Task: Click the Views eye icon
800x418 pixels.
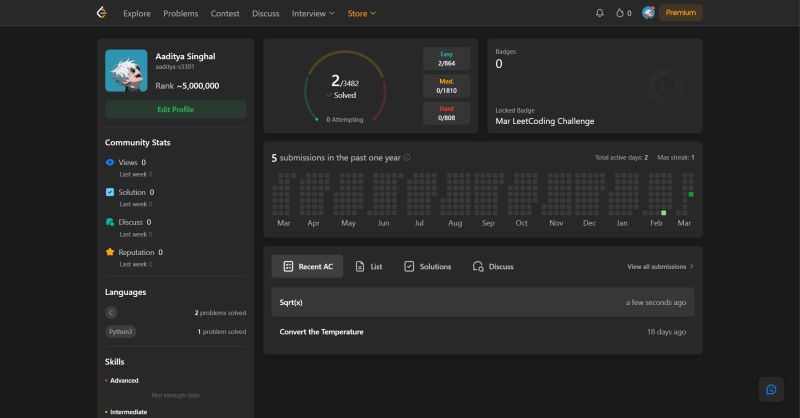Action: pos(110,162)
